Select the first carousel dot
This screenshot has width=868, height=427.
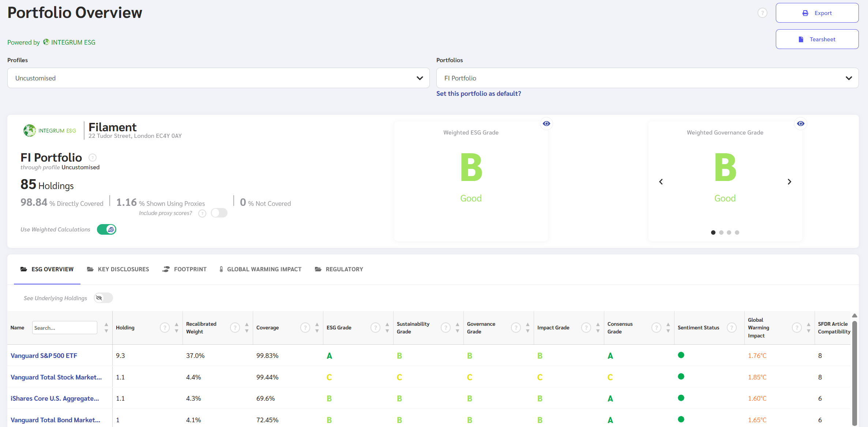[713, 233]
